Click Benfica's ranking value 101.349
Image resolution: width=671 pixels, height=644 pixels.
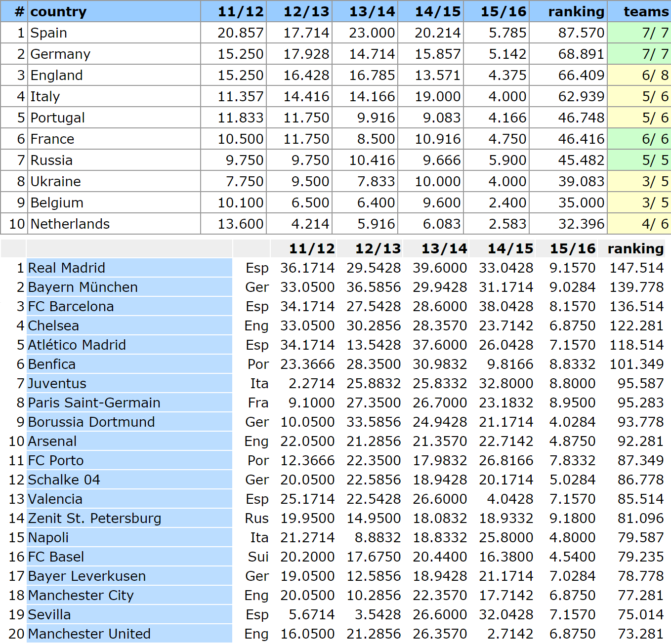pos(636,364)
